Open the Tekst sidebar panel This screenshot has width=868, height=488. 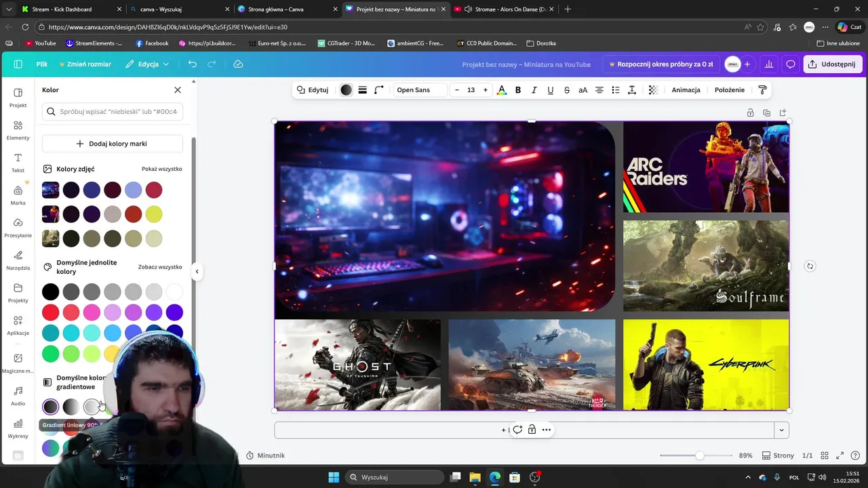click(x=18, y=163)
